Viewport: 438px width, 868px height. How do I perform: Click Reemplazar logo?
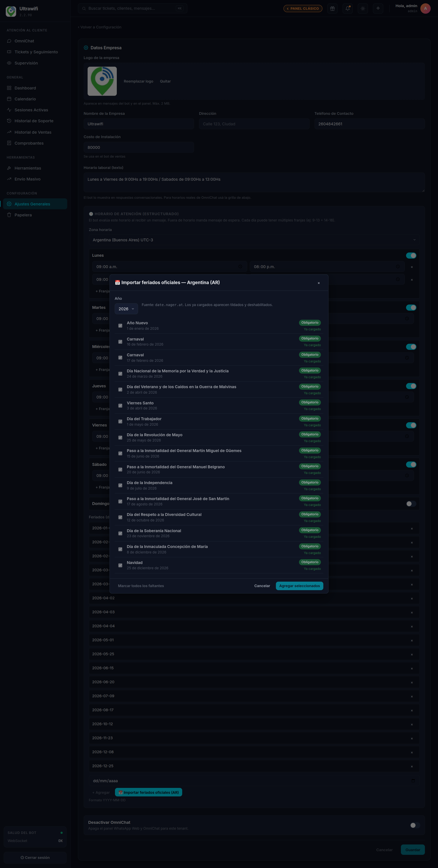(138, 81)
